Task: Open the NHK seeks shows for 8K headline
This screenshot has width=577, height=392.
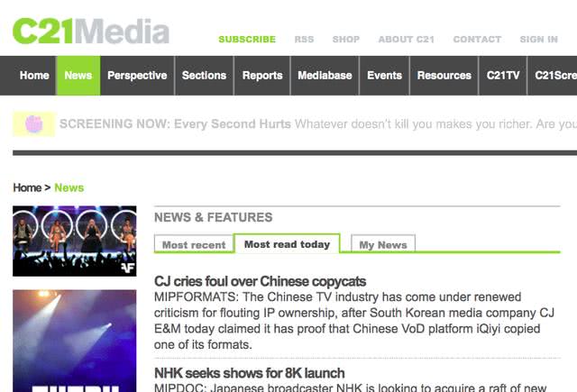Action: coord(250,373)
